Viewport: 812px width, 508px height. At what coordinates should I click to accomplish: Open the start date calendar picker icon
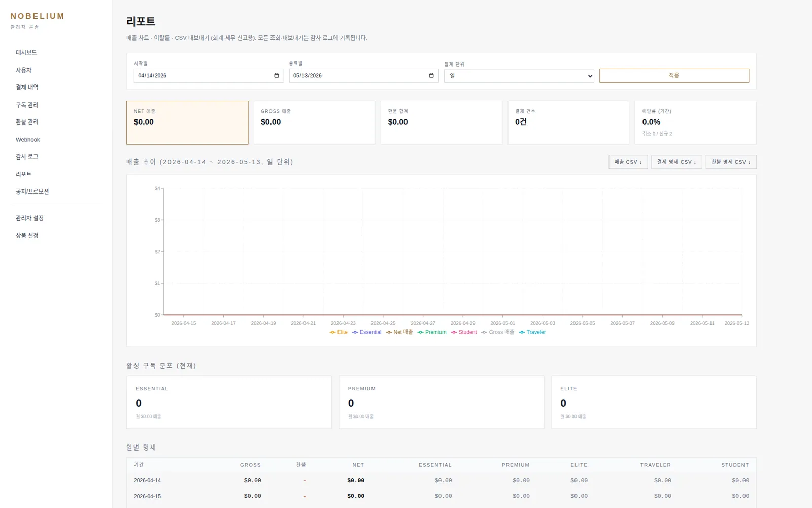click(277, 76)
